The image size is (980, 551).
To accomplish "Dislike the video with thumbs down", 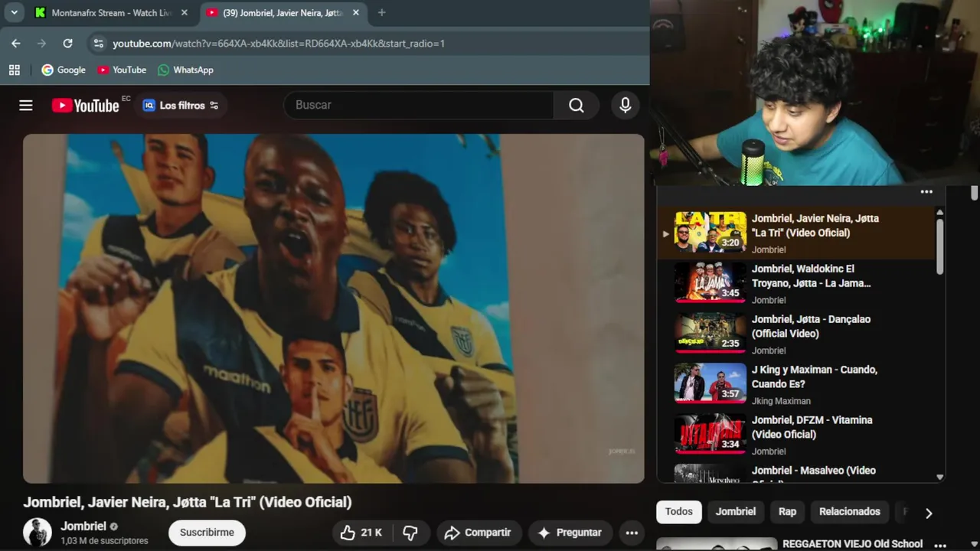I will (x=410, y=533).
